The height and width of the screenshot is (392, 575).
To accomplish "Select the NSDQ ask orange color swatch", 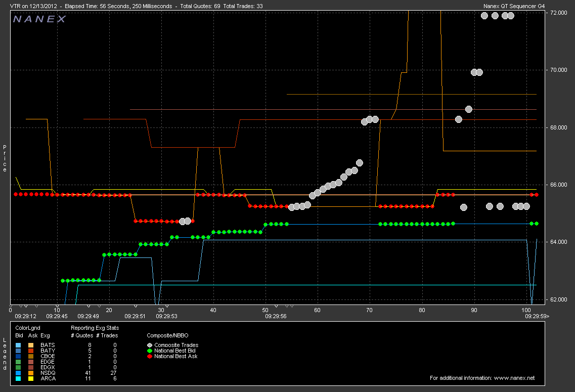I will coord(31,373).
